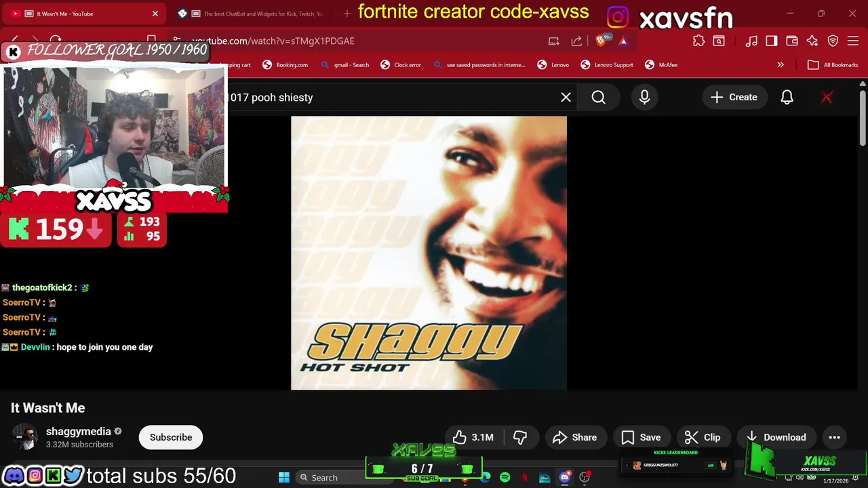The height and width of the screenshot is (488, 868).
Task: Open the see saved passwords bookmark
Action: click(x=479, y=65)
